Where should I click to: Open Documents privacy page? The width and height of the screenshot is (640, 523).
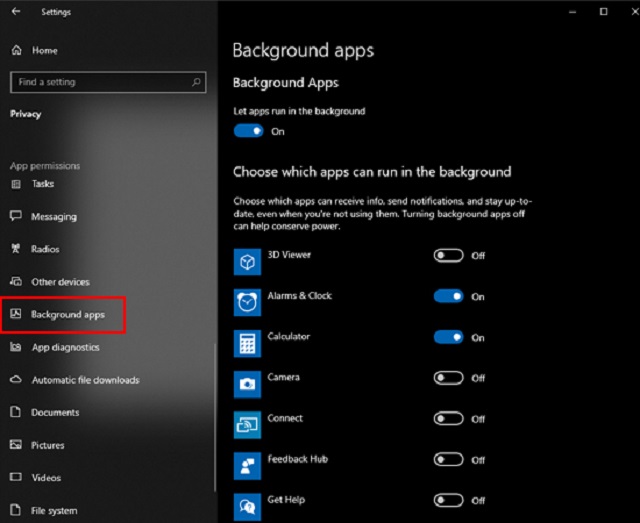point(55,412)
